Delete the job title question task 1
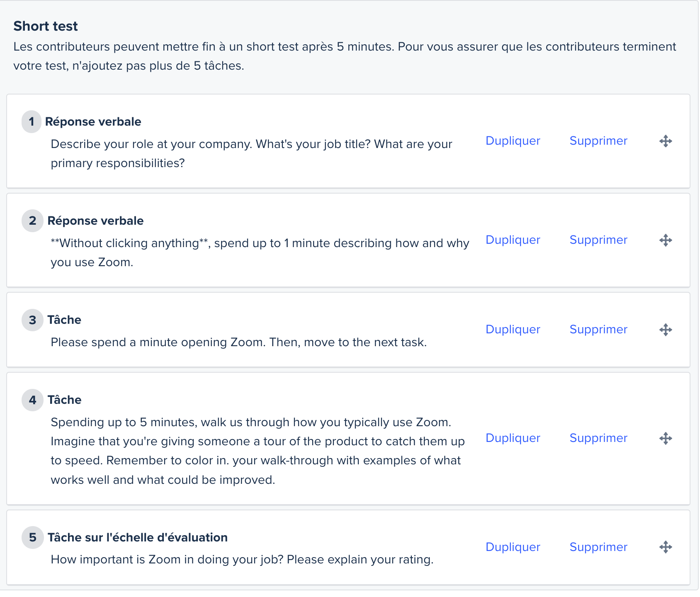 coord(598,141)
